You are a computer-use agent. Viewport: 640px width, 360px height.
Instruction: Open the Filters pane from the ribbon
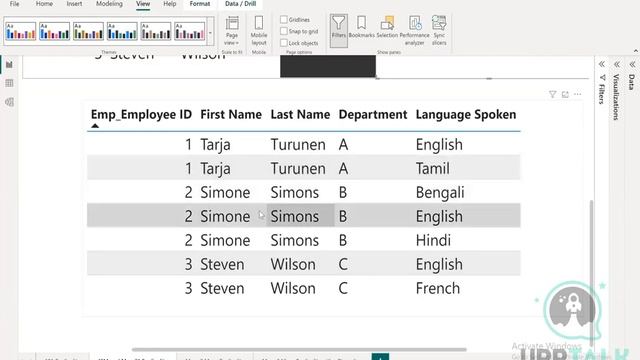tap(338, 30)
